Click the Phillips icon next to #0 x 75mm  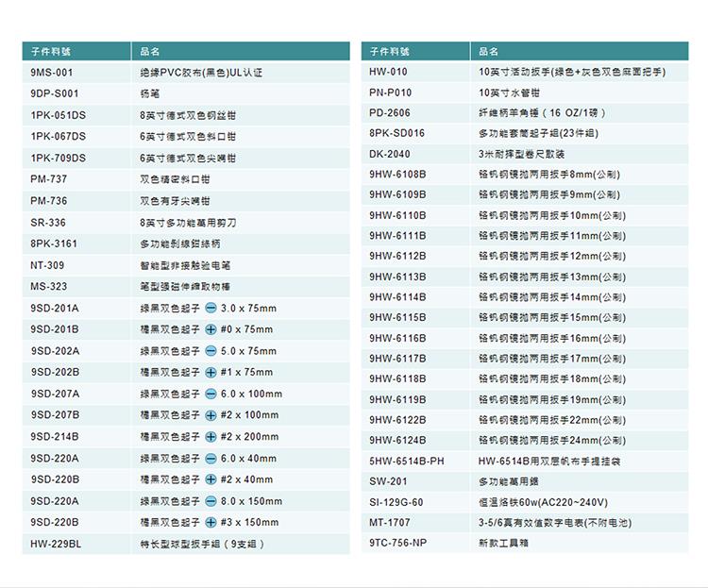(x=211, y=329)
